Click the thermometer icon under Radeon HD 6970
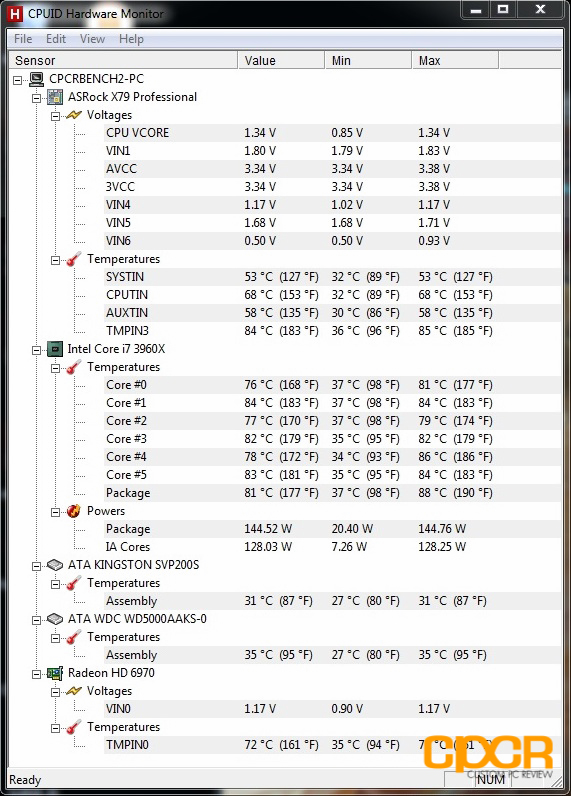 click(74, 727)
